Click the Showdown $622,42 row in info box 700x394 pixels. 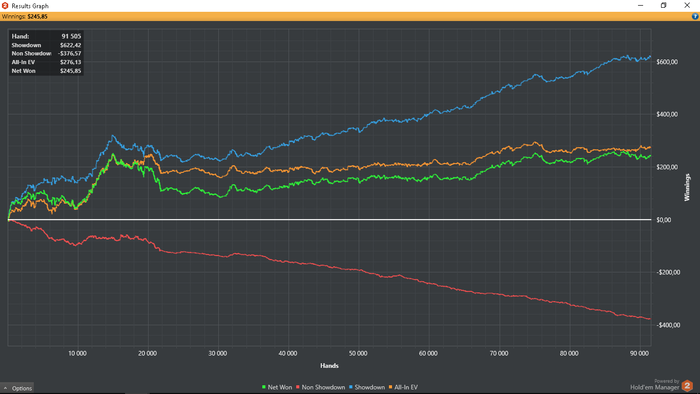46,45
